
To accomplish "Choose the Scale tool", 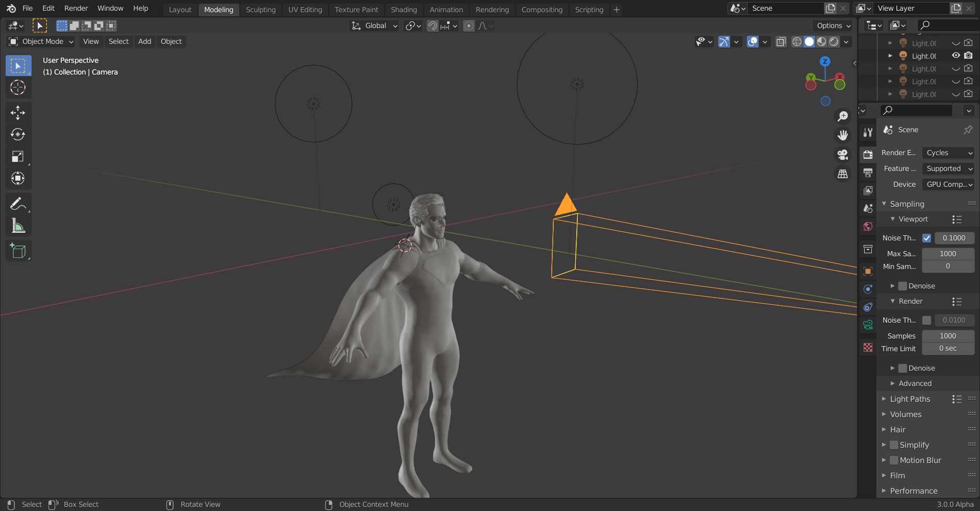I will click(x=18, y=156).
